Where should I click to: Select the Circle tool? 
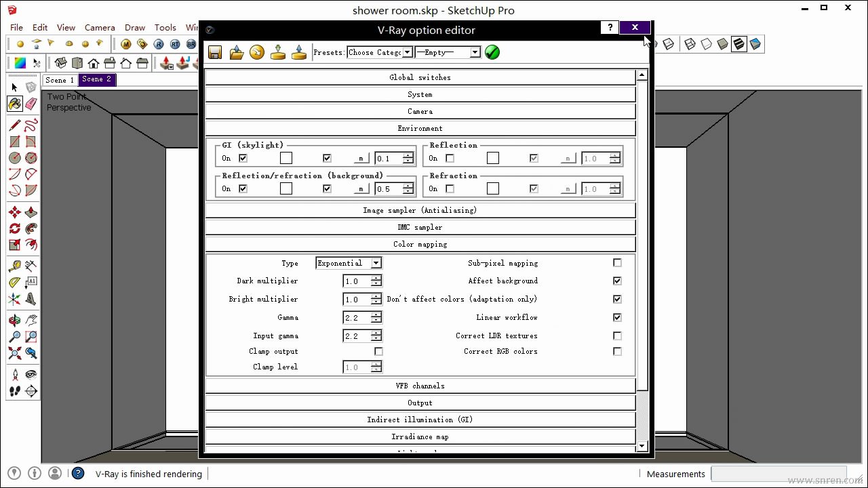pos(14,158)
